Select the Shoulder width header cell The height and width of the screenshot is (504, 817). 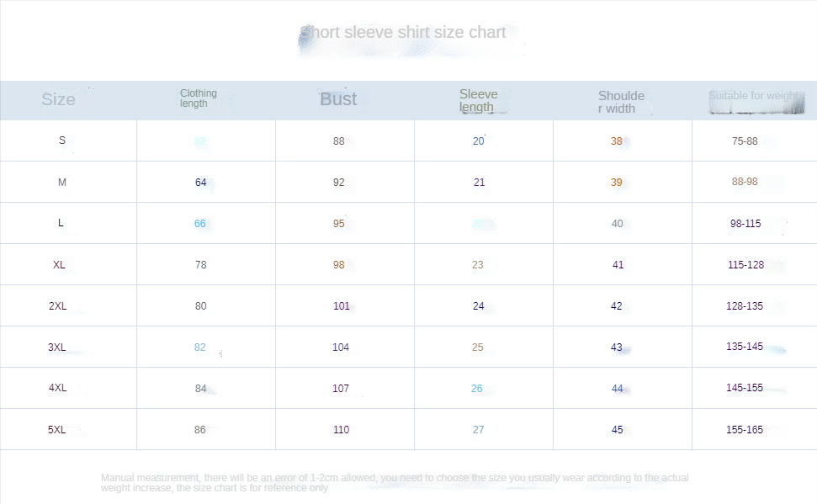621,102
